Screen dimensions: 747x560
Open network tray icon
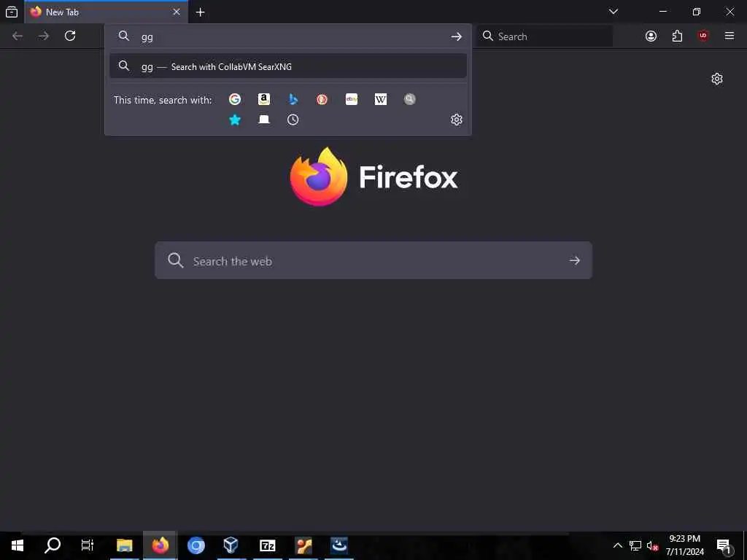(x=635, y=545)
